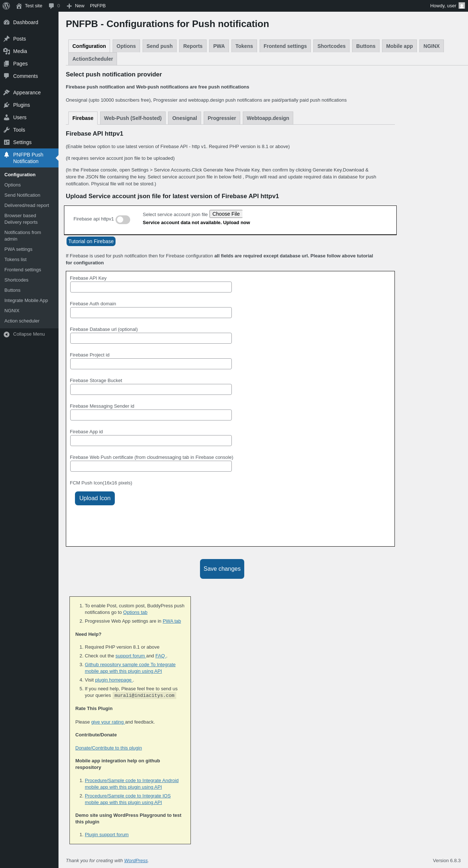The height and width of the screenshot is (868, 468).
Task: Click the Pages icon in sidebar
Action: [x=7, y=64]
